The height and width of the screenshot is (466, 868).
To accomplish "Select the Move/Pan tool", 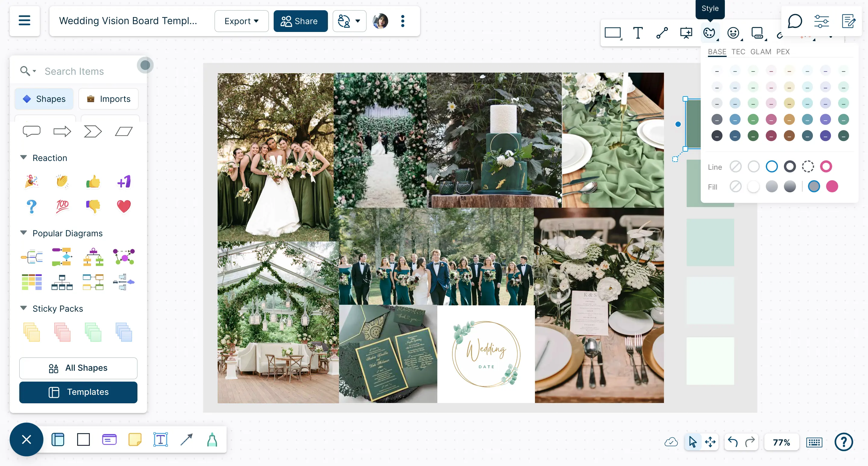I will (710, 442).
